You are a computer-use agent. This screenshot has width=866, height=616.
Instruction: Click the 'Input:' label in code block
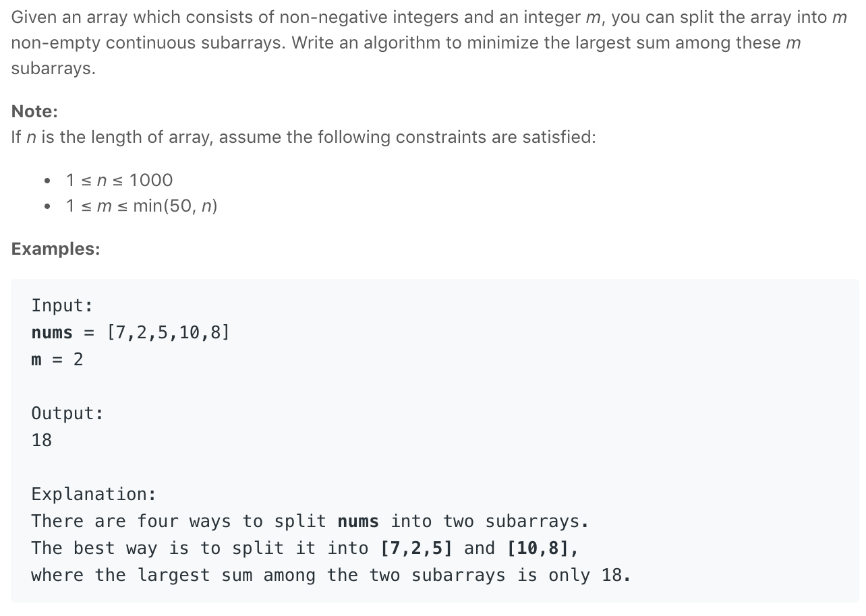(62, 305)
